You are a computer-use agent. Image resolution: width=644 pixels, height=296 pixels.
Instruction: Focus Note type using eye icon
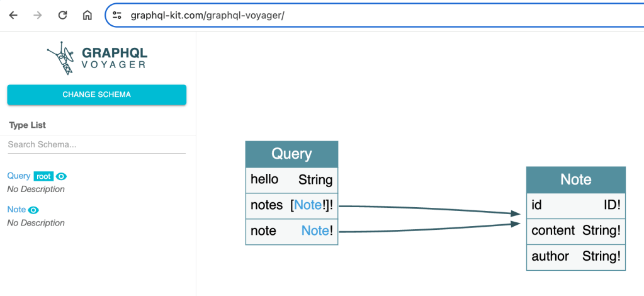tap(33, 210)
